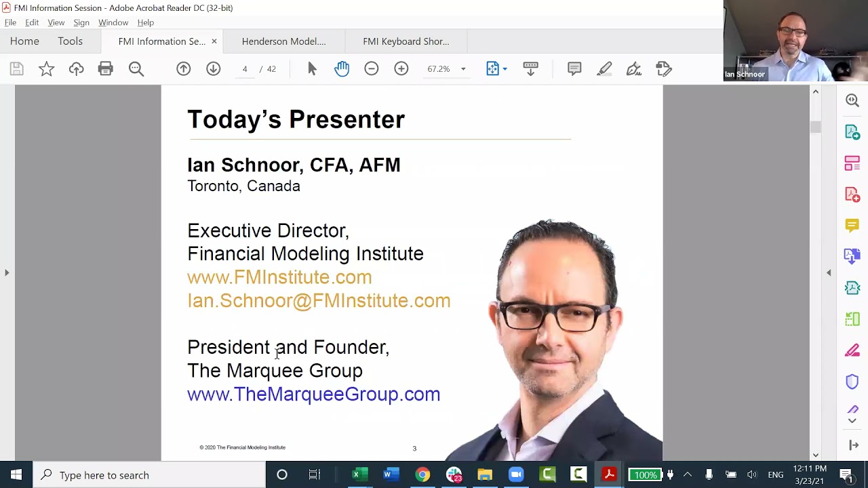
Task: Activate the hand pan tool
Action: click(342, 68)
